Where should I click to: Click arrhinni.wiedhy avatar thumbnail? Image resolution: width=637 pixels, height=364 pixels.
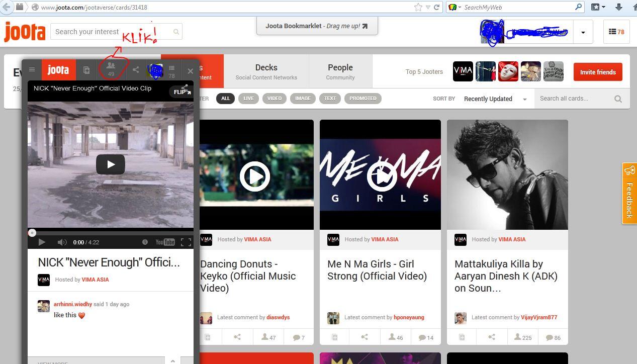(x=44, y=306)
